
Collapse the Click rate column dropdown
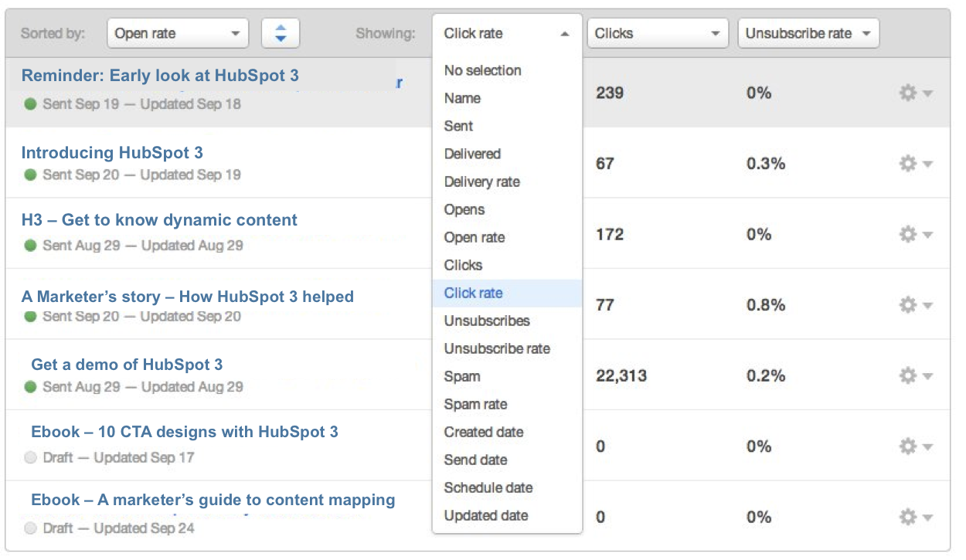tap(507, 33)
